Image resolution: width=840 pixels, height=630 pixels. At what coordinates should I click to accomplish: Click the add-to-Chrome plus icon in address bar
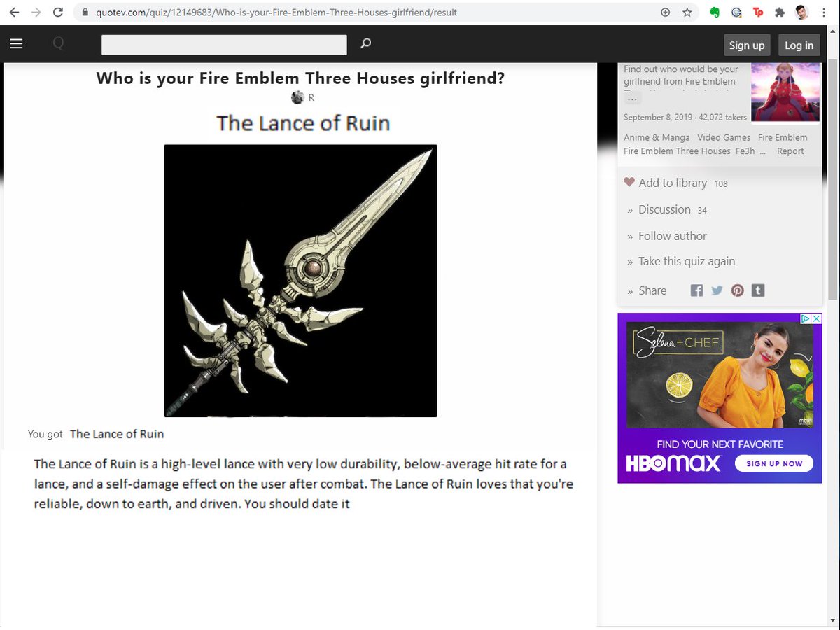coord(665,13)
